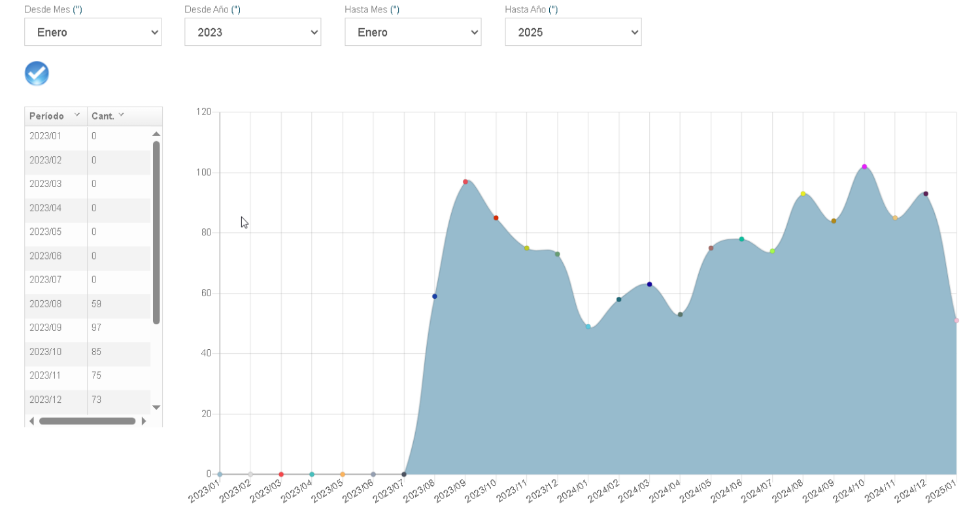This screenshot has height=529, width=980.
Task: Click the table scroll up arrow
Action: pyautogui.click(x=156, y=134)
